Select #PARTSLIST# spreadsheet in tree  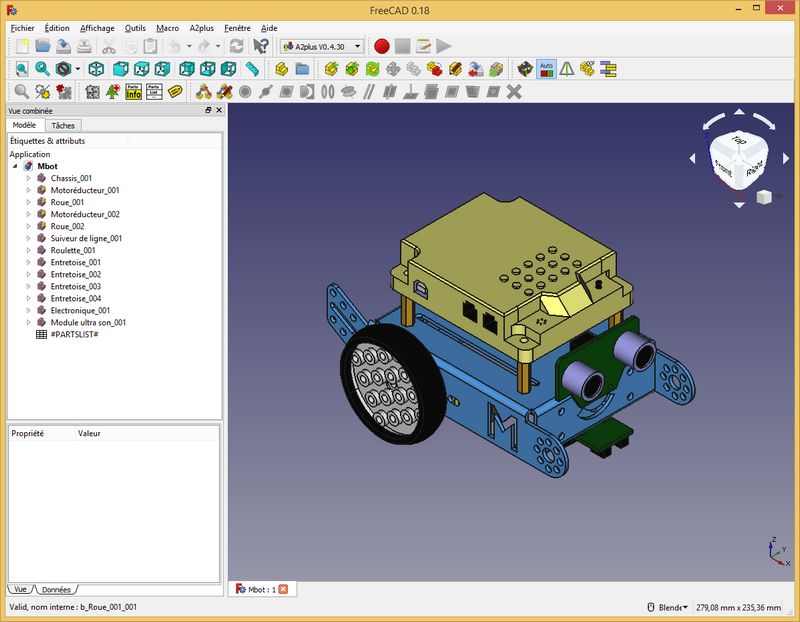tap(73, 334)
